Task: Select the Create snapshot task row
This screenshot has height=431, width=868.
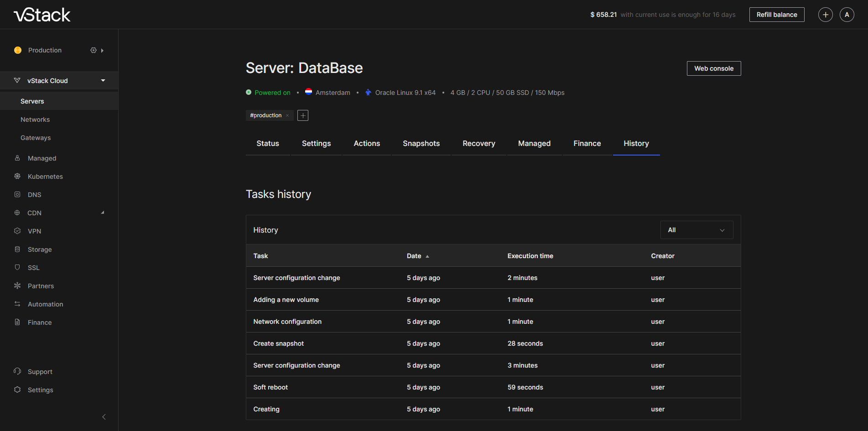Action: click(x=493, y=343)
